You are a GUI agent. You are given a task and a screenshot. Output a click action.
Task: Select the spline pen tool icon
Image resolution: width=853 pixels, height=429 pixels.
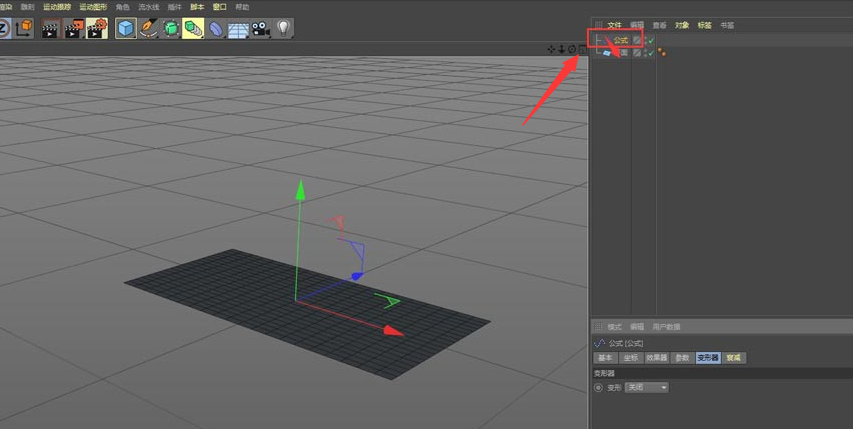[x=148, y=28]
